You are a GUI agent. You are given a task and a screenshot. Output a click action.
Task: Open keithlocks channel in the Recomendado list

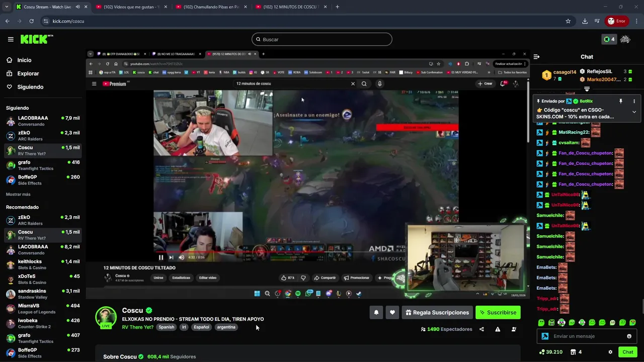(x=43, y=264)
